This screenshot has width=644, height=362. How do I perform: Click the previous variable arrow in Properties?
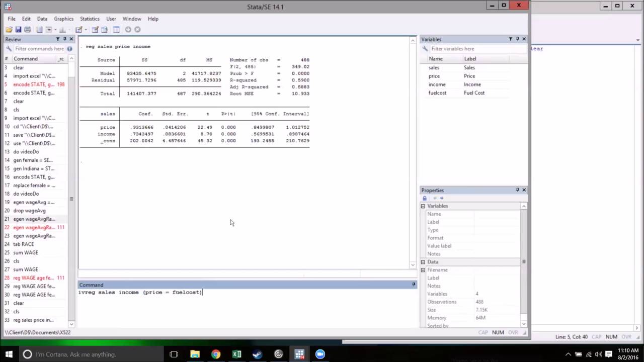[435, 198]
